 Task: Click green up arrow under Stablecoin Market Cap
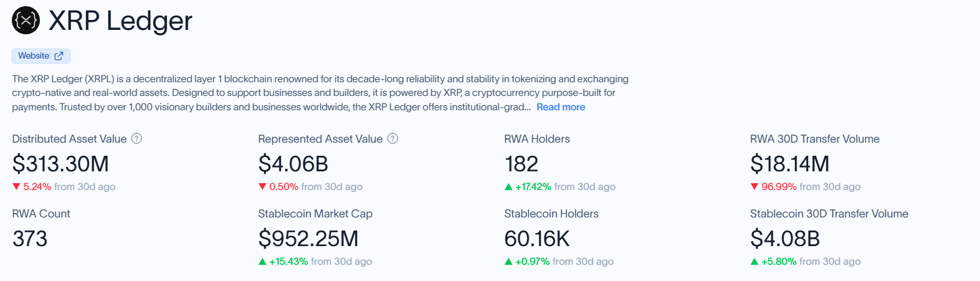click(262, 261)
